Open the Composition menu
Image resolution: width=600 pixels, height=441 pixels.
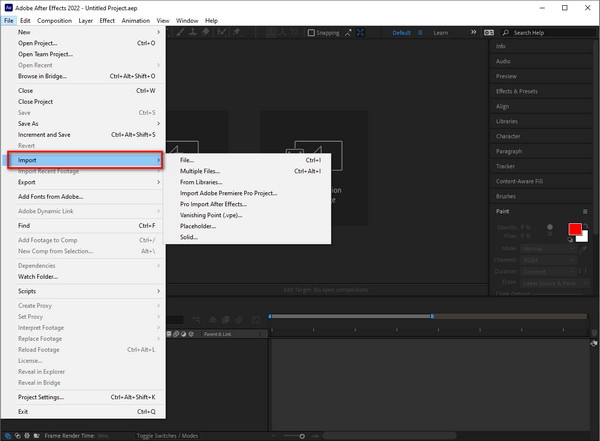(x=54, y=21)
